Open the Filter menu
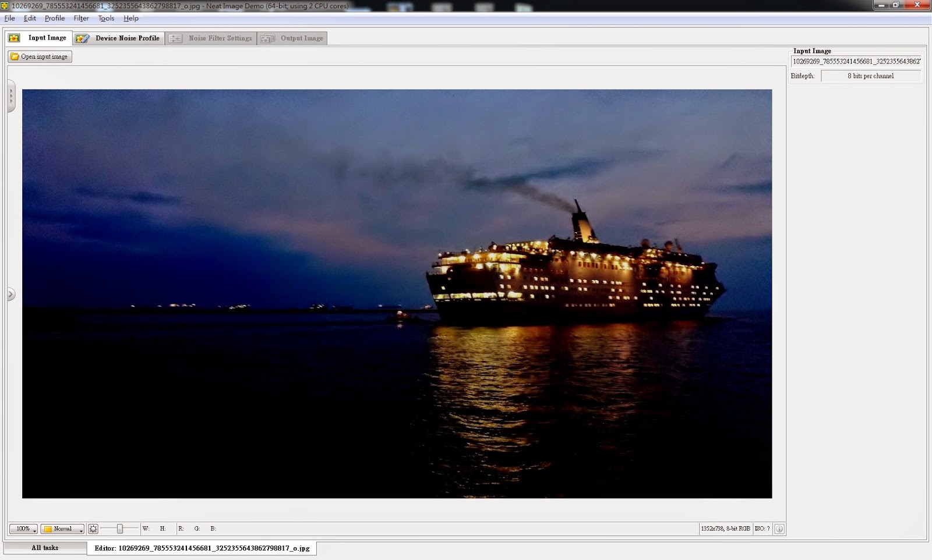The width and height of the screenshot is (932, 560). 81,18
